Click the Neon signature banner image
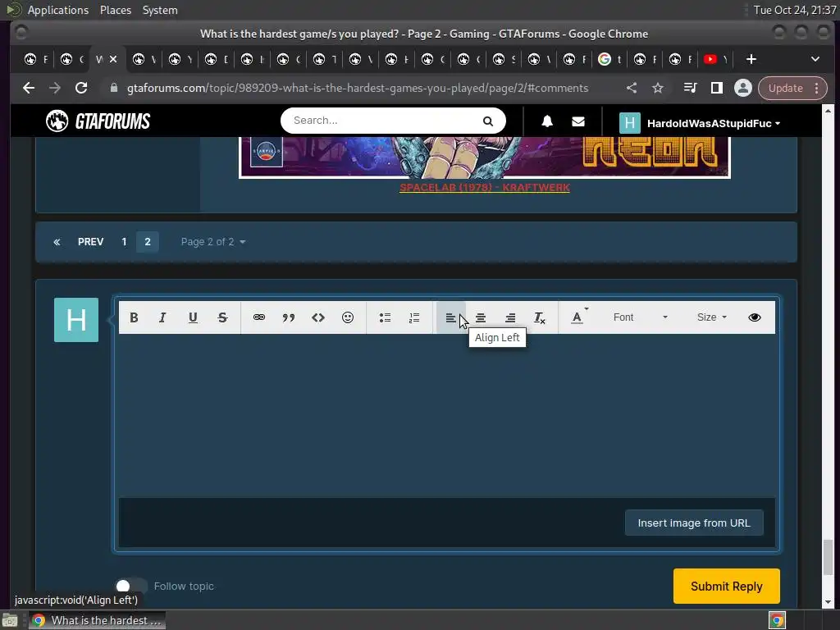This screenshot has height=630, width=840. [x=484, y=157]
